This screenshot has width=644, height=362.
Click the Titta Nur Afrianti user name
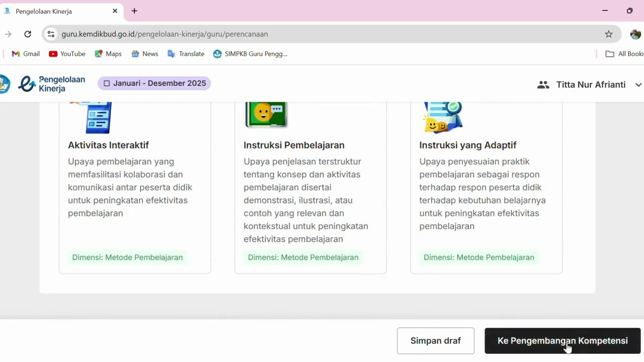(591, 84)
